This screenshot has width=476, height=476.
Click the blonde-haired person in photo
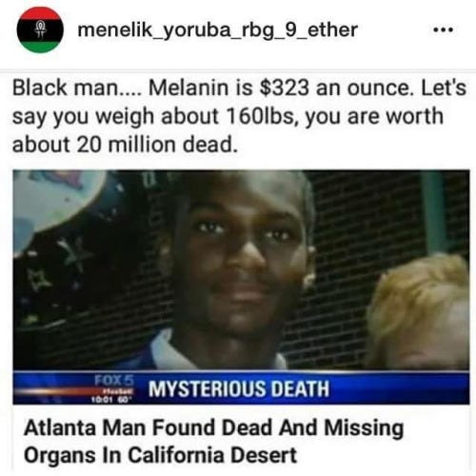pyautogui.click(x=417, y=314)
